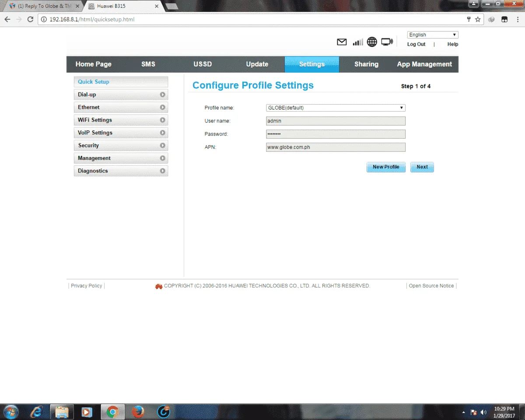Close the Huawei B315 browser tab
This screenshot has height=420, width=525.
click(x=156, y=6)
